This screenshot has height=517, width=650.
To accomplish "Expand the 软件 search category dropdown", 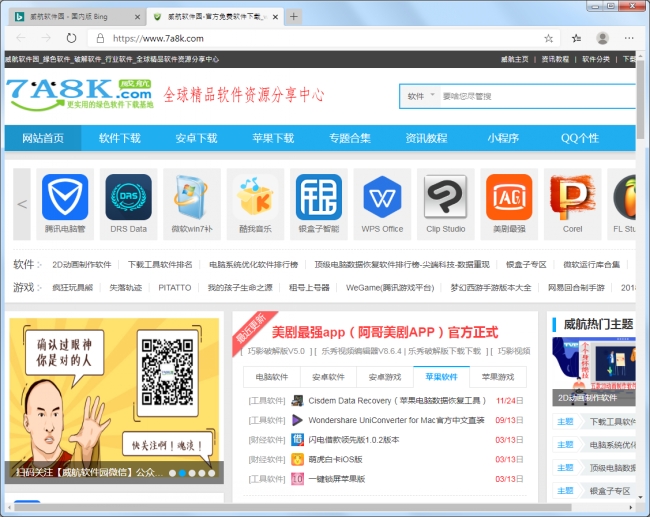I will point(420,96).
